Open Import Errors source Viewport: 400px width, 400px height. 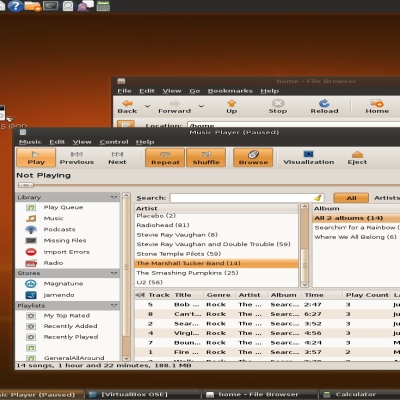point(67,252)
